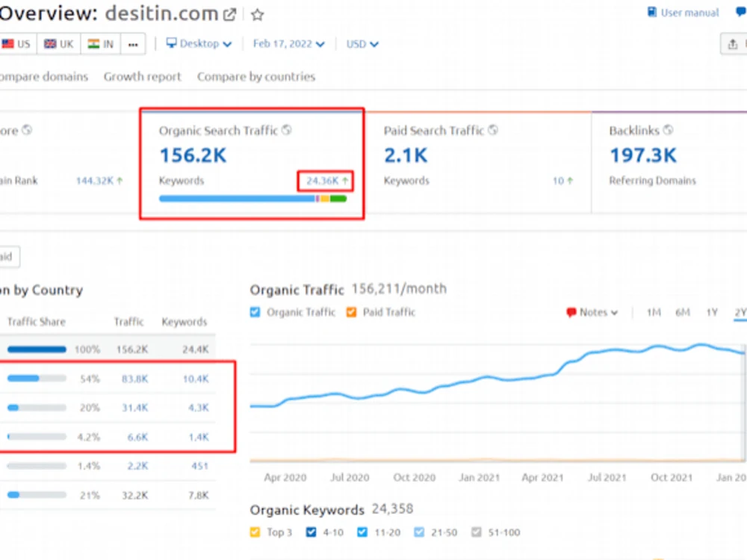747x560 pixels.
Task: Open the User manual link
Action: point(683,13)
